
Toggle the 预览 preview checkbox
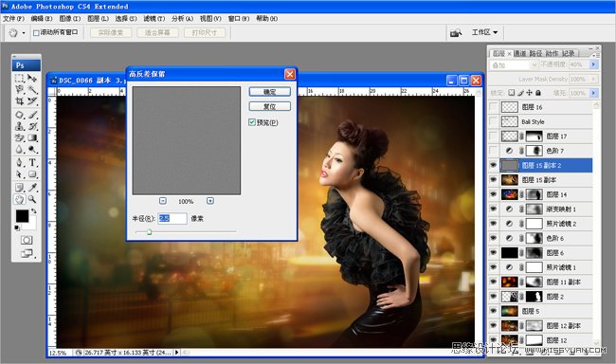click(252, 122)
